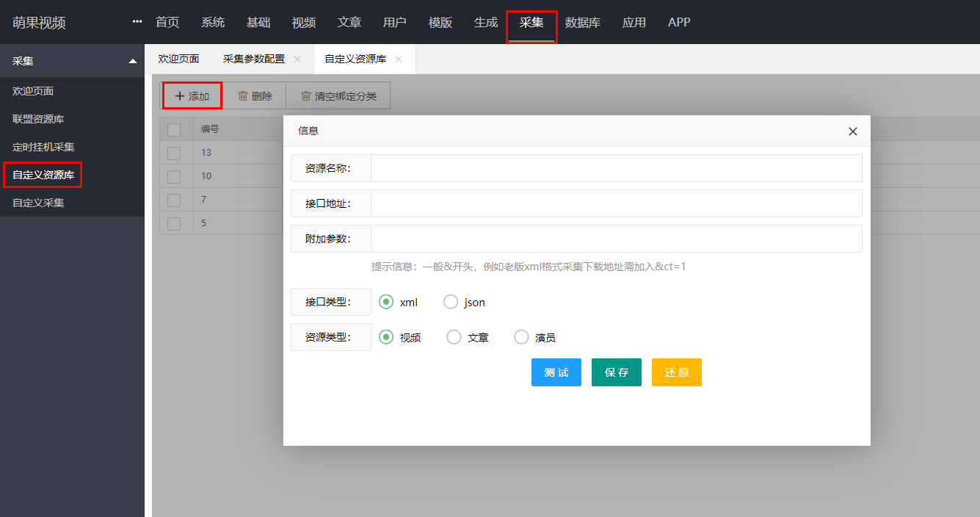Click the 萌果视频 logo text
This screenshot has height=517, width=980.
point(39,23)
